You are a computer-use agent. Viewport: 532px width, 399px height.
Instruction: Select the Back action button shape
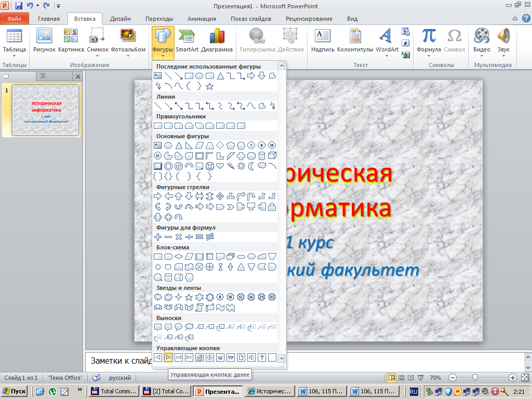coord(158,357)
